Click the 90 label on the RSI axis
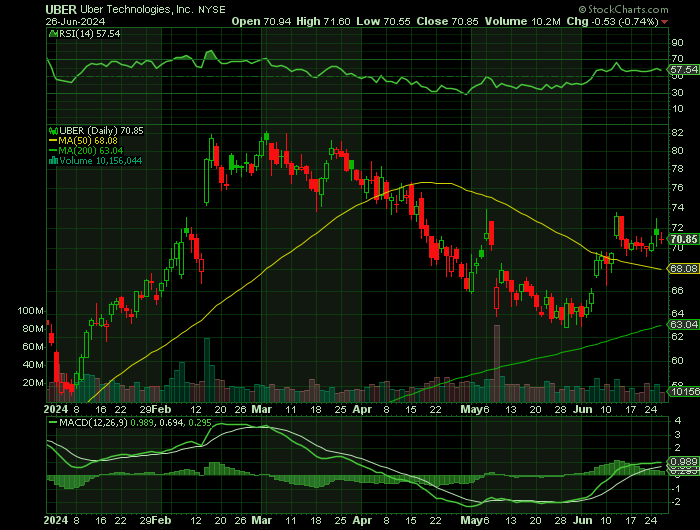Viewport: 700px width, 530px height. pyautogui.click(x=677, y=42)
